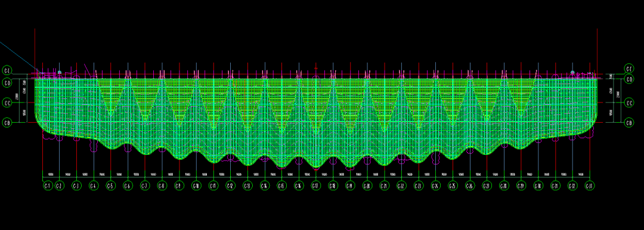This screenshot has height=230, width=644.
Task: Select the C-17 grid bubble
Action: point(315,186)
